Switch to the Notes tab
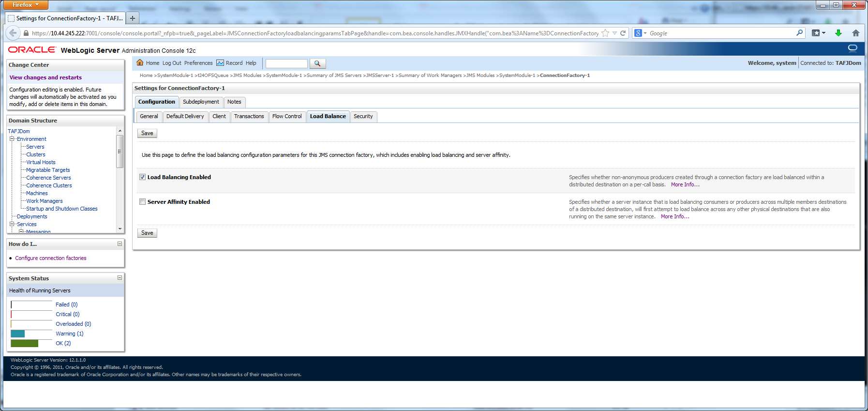Viewport: 868px width, 411px height. click(x=234, y=102)
